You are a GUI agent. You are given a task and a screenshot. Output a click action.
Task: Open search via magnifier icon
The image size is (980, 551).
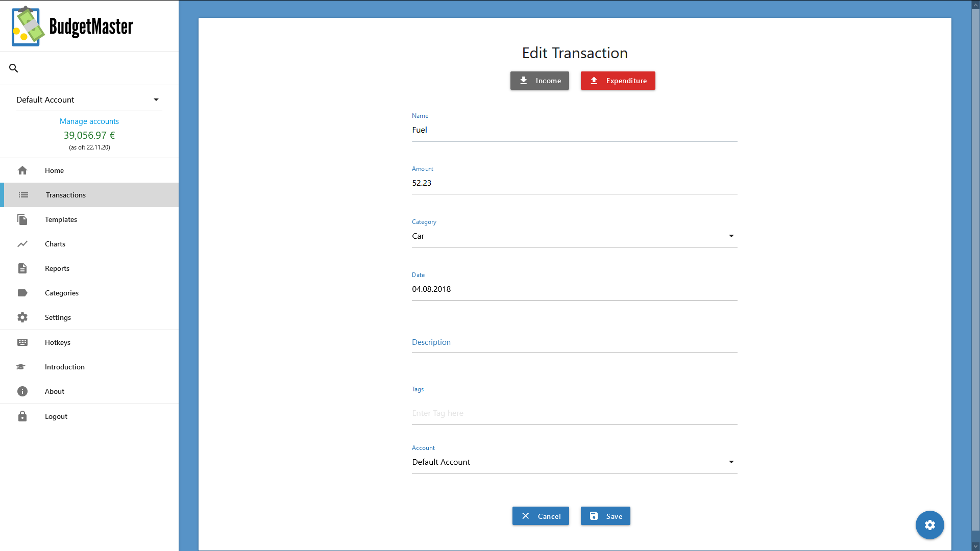[x=14, y=68]
